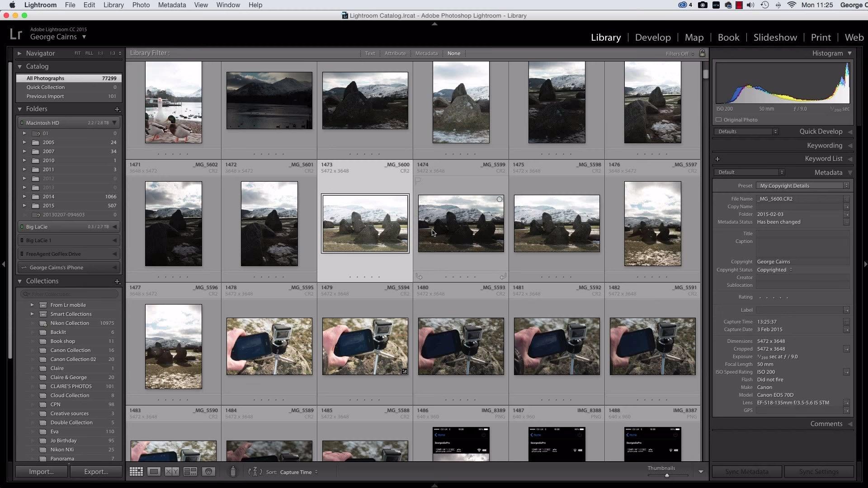Open macOS Wi-Fi status icon

[792, 5]
